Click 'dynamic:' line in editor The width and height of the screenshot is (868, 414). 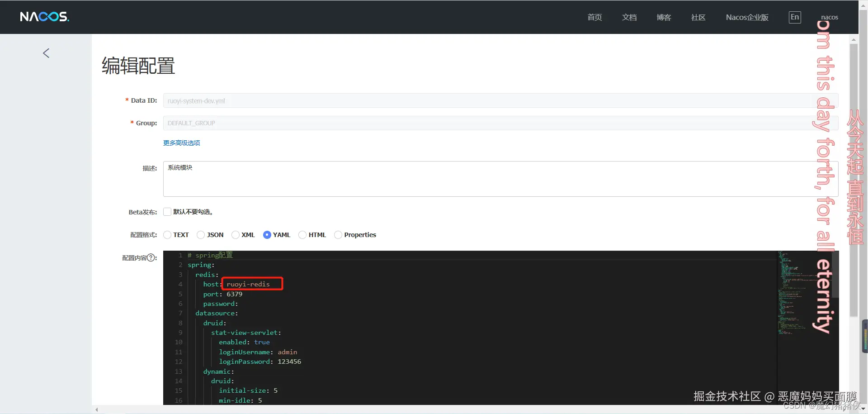point(218,371)
